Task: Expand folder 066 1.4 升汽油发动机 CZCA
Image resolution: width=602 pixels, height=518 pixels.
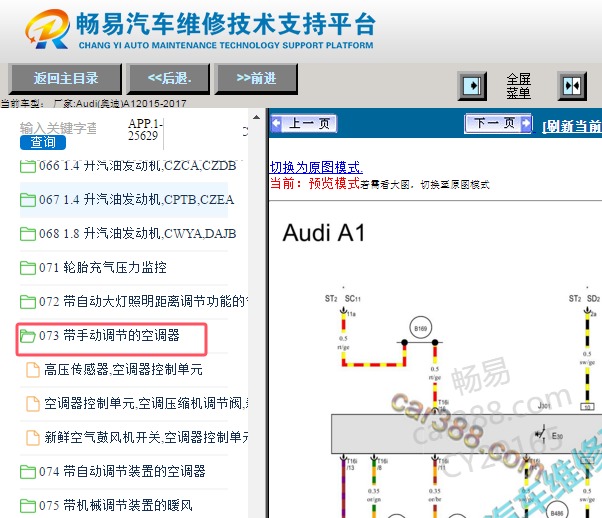Action: (x=137, y=166)
